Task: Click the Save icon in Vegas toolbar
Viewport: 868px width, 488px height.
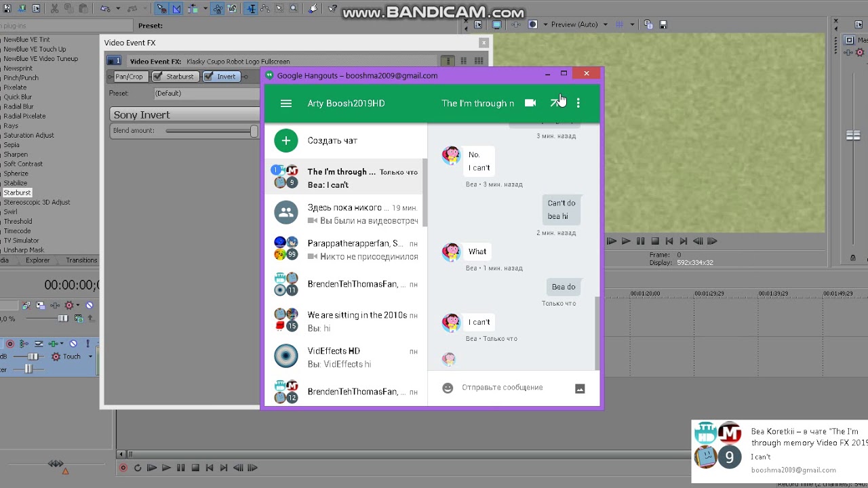Action: pyautogui.click(x=7, y=9)
